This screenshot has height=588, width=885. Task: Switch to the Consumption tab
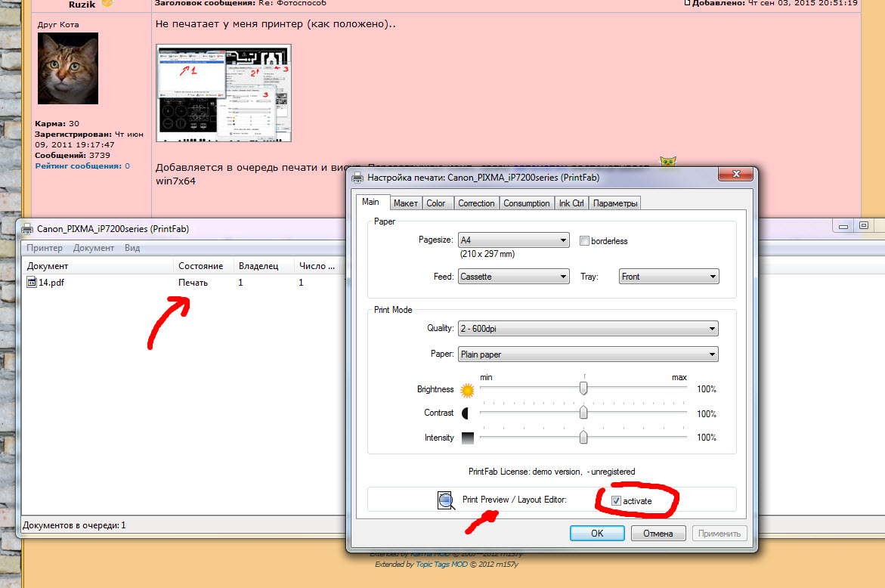tap(527, 203)
